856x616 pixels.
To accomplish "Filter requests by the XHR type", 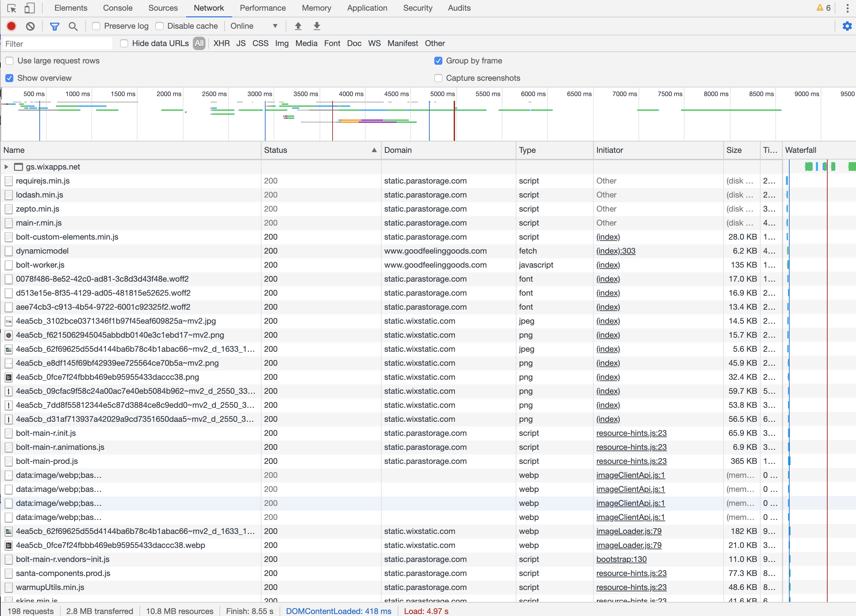I will (x=222, y=43).
